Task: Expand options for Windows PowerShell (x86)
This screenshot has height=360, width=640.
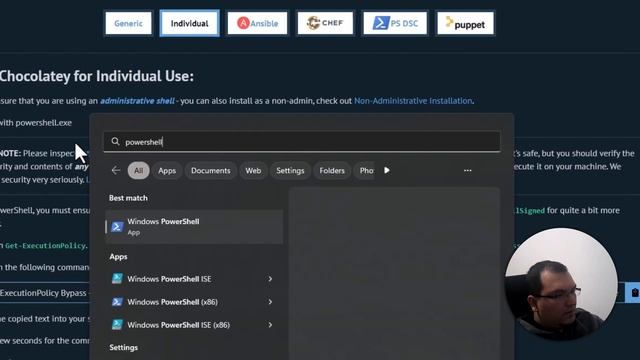Action: 270,302
